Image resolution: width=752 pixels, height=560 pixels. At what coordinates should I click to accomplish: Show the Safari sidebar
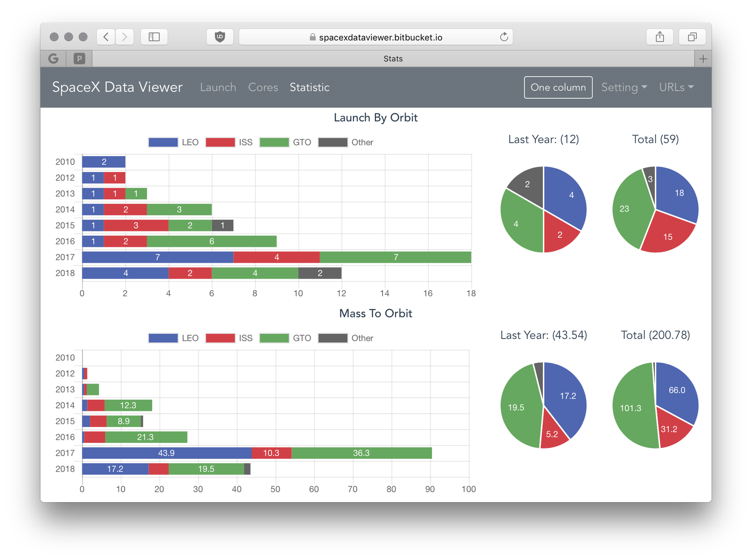click(154, 37)
